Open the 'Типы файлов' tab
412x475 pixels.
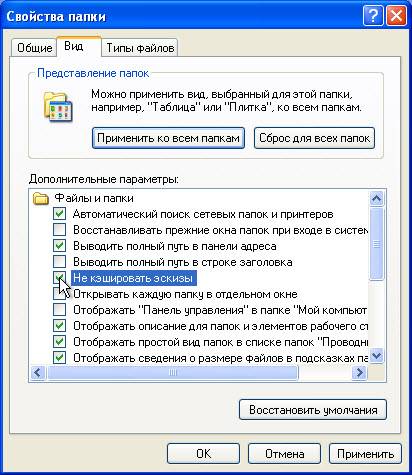[x=140, y=48]
